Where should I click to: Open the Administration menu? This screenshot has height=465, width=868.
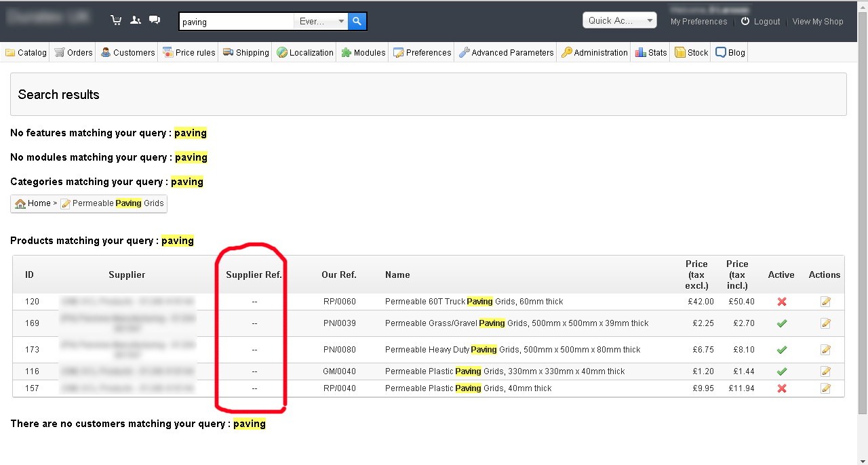594,52
